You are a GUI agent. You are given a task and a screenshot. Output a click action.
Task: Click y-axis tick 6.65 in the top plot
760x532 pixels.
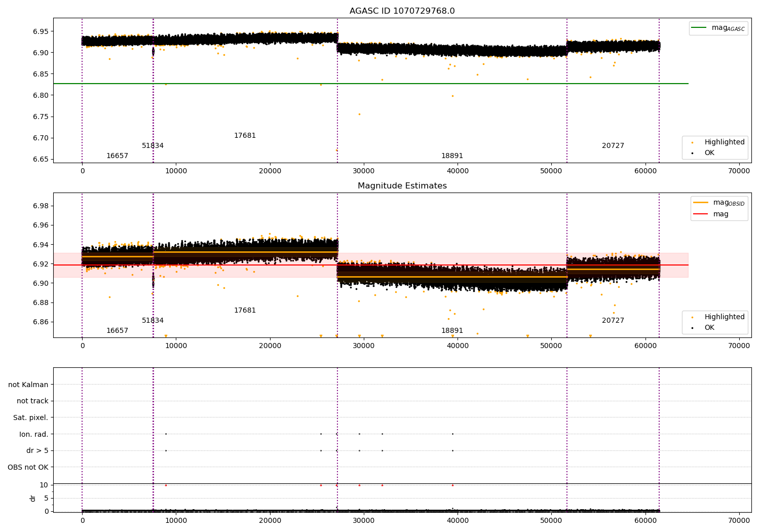[x=41, y=159]
